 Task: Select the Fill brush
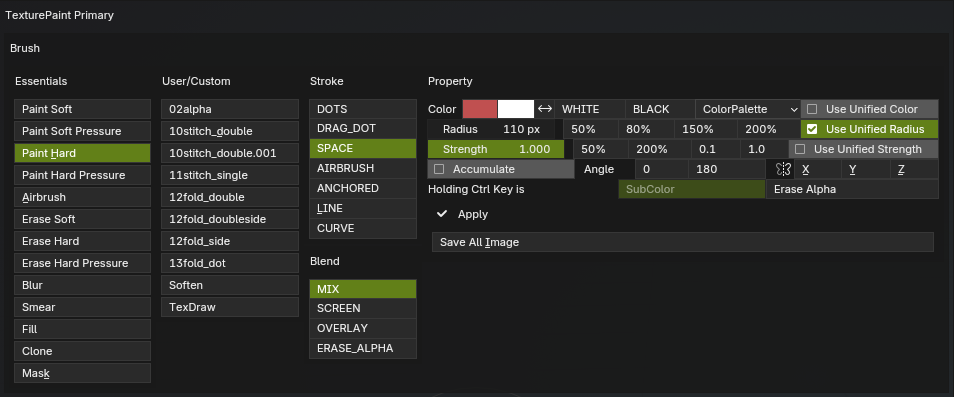83,329
